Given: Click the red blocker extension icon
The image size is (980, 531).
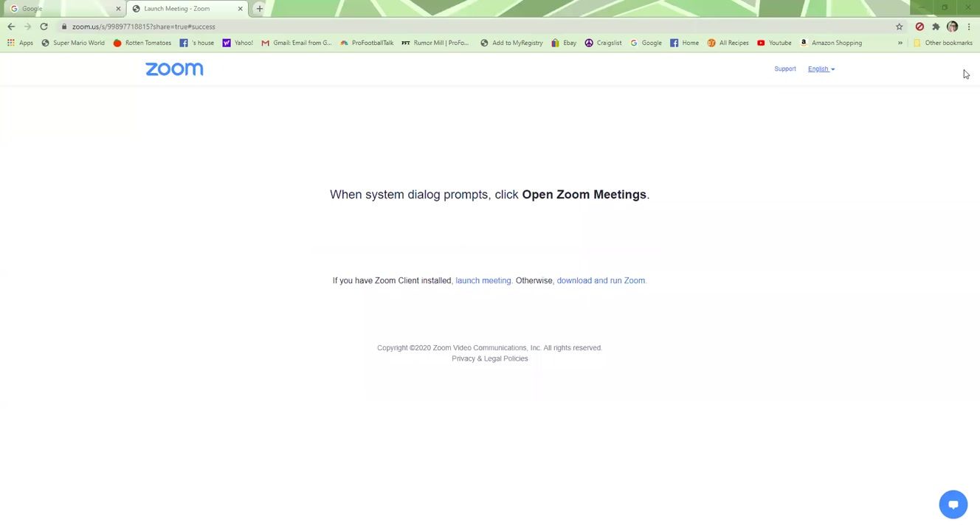Looking at the screenshot, I should (x=919, y=27).
